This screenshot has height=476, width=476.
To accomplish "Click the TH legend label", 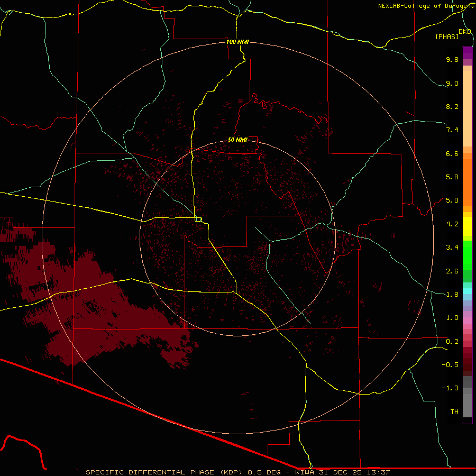I will tap(454, 411).
